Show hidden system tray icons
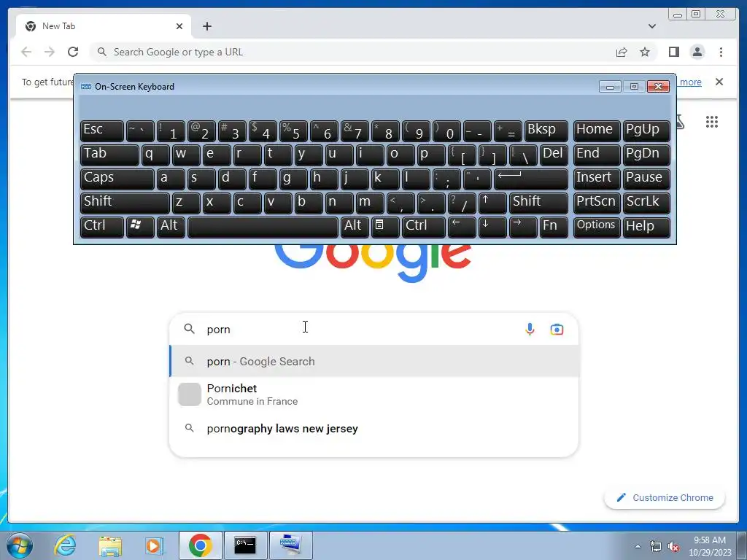 pos(638,546)
